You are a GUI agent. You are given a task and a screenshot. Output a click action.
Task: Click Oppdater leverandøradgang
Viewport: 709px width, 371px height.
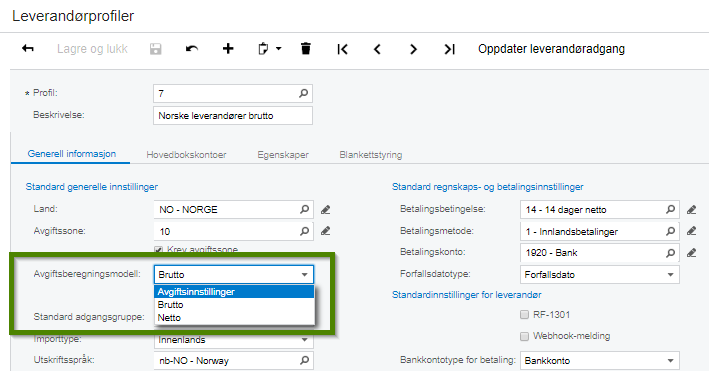click(x=551, y=49)
